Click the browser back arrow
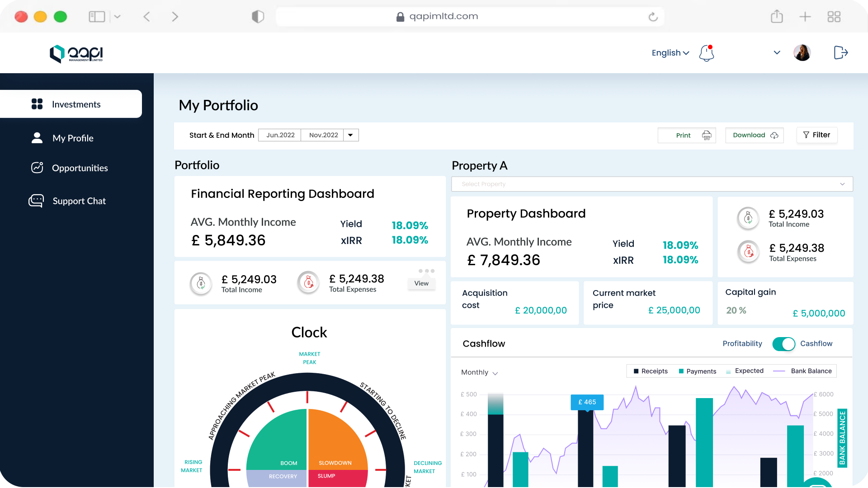The width and height of the screenshot is (868, 488). (146, 17)
